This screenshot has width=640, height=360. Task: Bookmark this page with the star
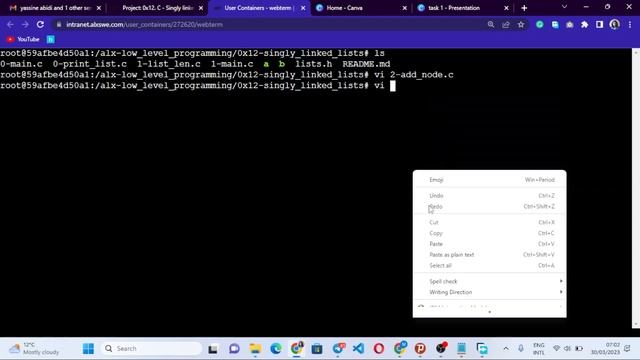[x=521, y=24]
